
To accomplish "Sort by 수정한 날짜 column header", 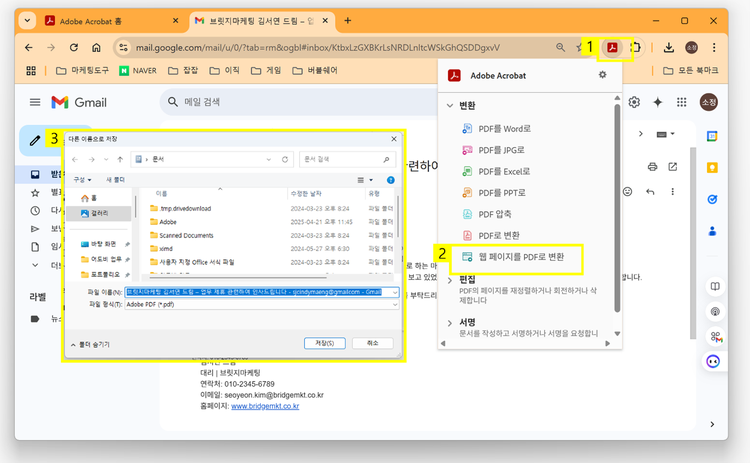I will click(x=306, y=194).
